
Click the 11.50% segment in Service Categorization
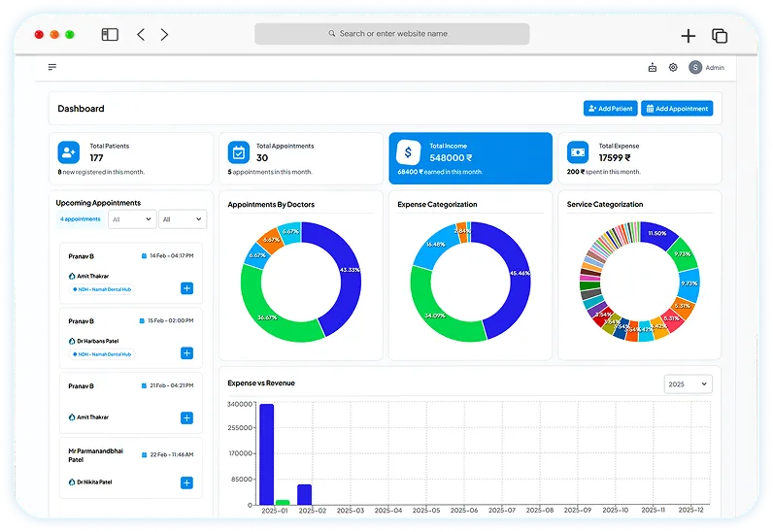[x=658, y=233]
